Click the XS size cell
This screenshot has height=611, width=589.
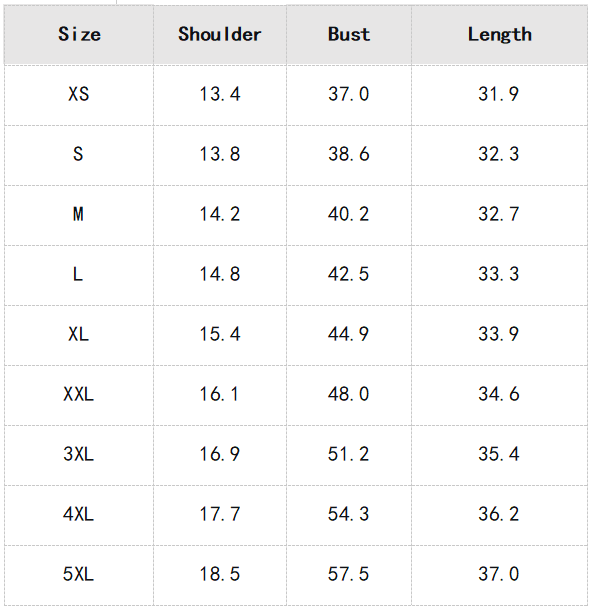pos(79,95)
